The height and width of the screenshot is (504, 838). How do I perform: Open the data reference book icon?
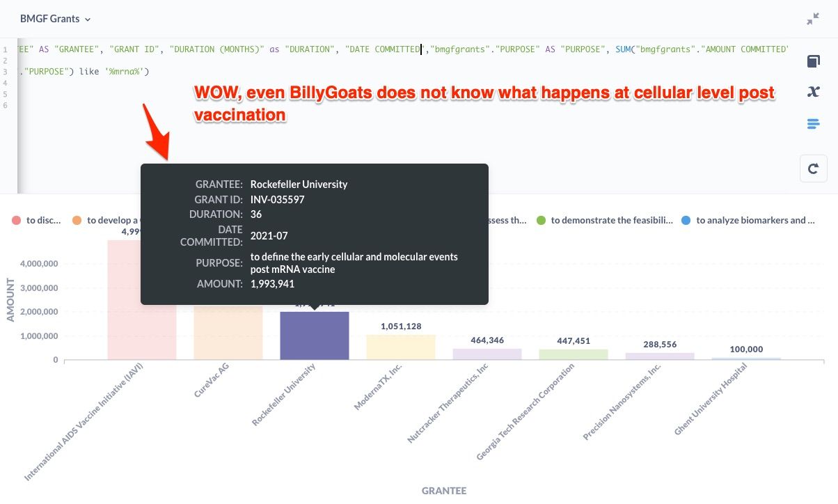pyautogui.click(x=813, y=62)
